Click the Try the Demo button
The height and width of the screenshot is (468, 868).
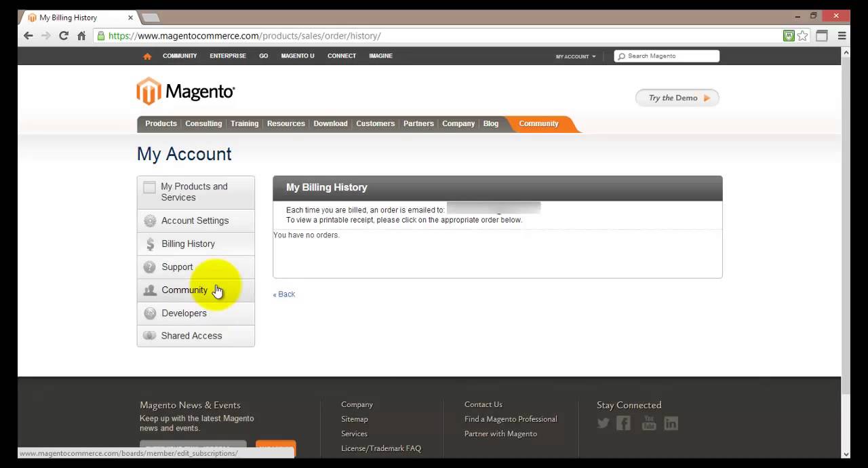point(677,98)
